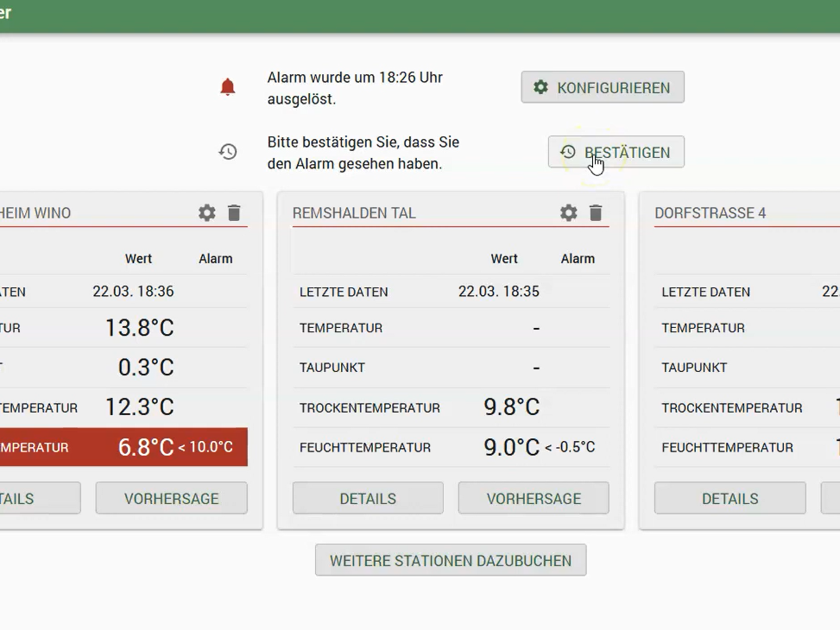840x630 pixels.
Task: Select the Dorfstrasse 4 station title
Action: 711,213
